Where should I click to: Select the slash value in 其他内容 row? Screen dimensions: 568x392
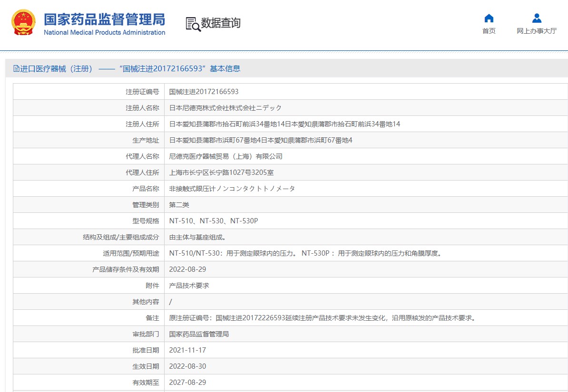click(x=171, y=302)
